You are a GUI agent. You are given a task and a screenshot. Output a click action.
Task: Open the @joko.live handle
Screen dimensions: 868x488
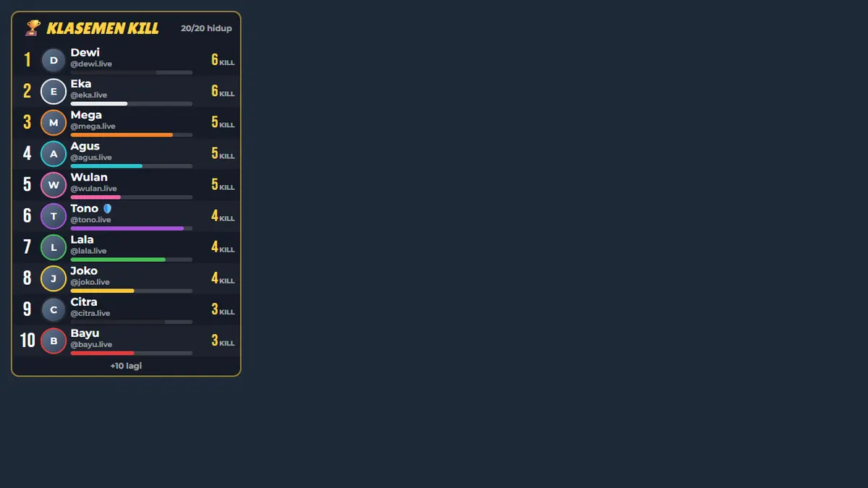point(90,281)
